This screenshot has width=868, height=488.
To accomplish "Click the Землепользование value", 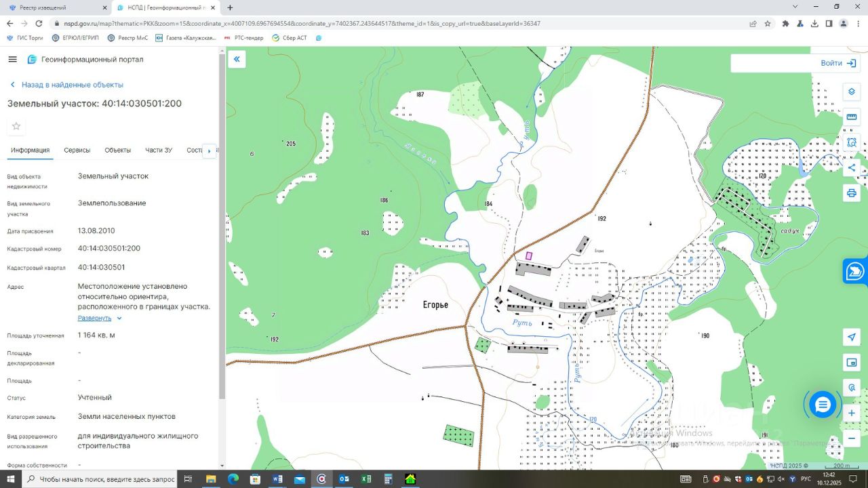I will (x=112, y=203).
